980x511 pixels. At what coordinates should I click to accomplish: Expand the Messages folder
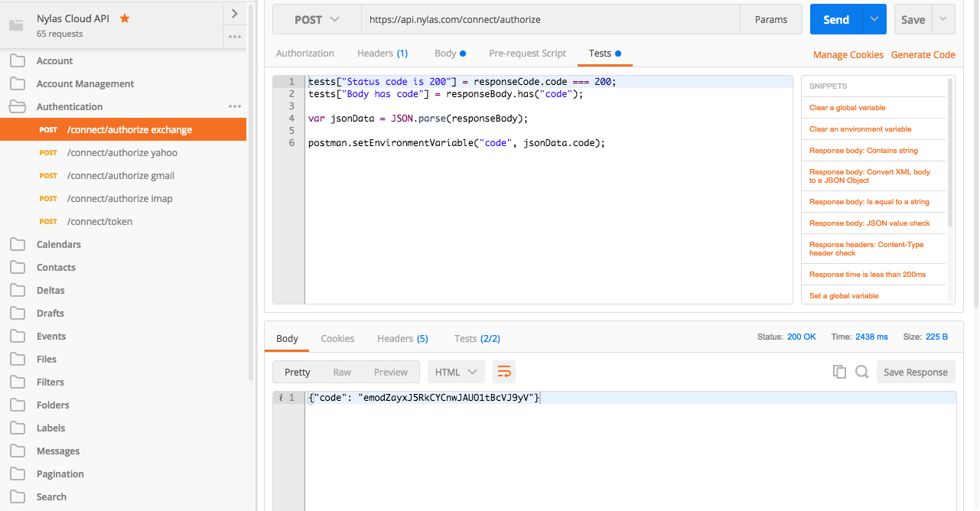coord(123,451)
